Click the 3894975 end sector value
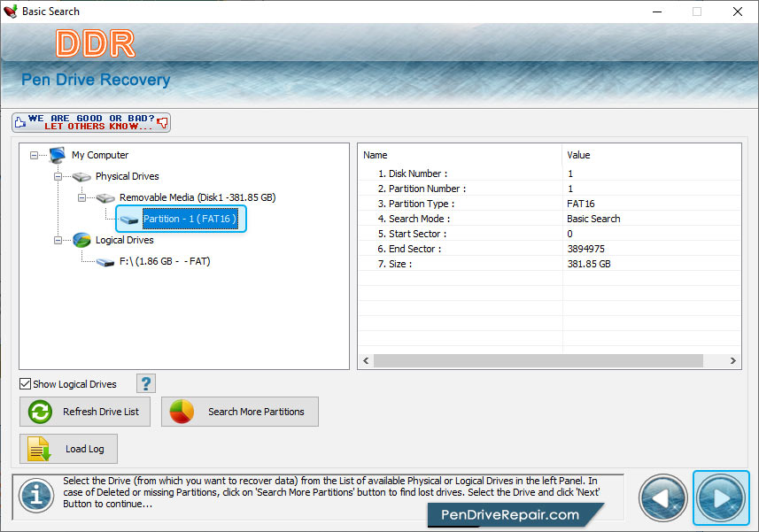Image resolution: width=759 pixels, height=532 pixels. click(586, 249)
